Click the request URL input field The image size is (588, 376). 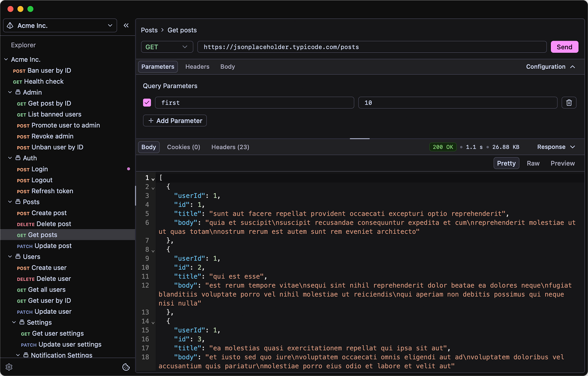[x=372, y=47]
